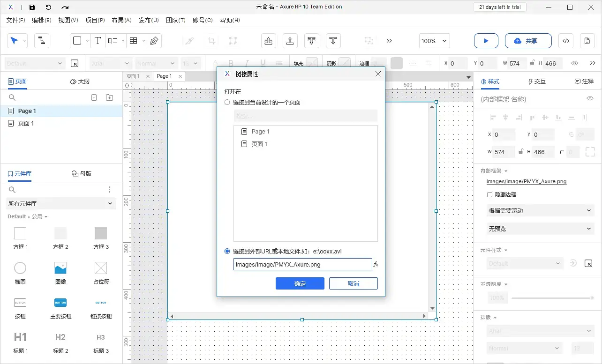Screen dimensions: 602x364
Task: Open the 所有元件库 dropdown
Action: (60, 204)
